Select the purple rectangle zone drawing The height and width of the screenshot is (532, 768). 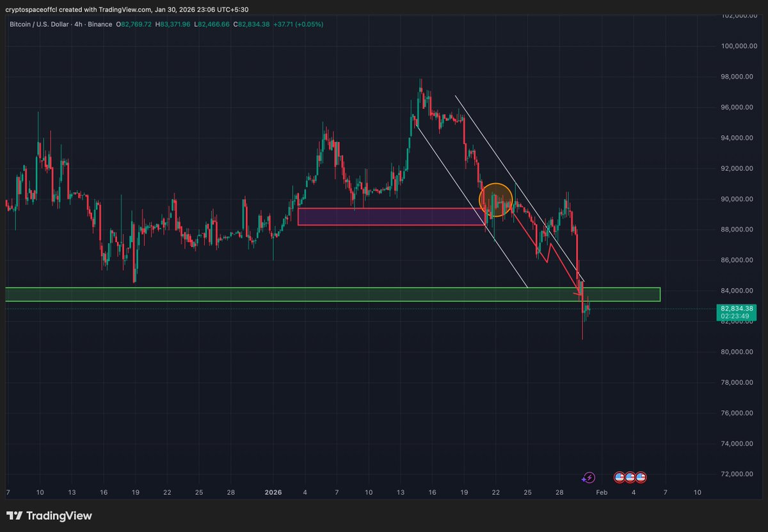[x=392, y=216]
